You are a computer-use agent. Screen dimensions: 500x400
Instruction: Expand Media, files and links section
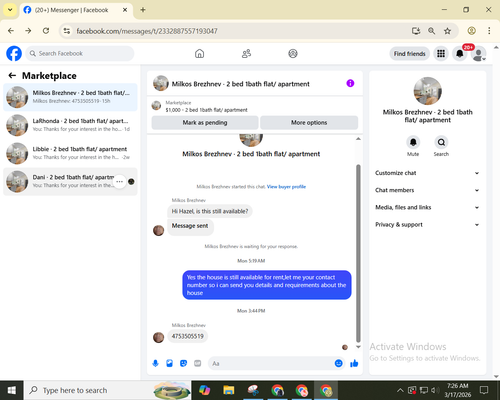(427, 207)
